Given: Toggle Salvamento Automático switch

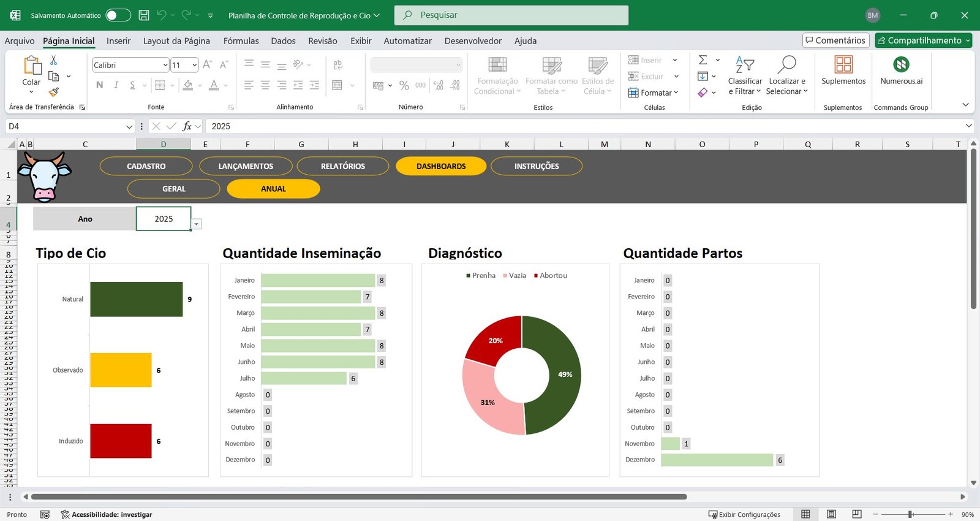Looking at the screenshot, I should (118, 15).
